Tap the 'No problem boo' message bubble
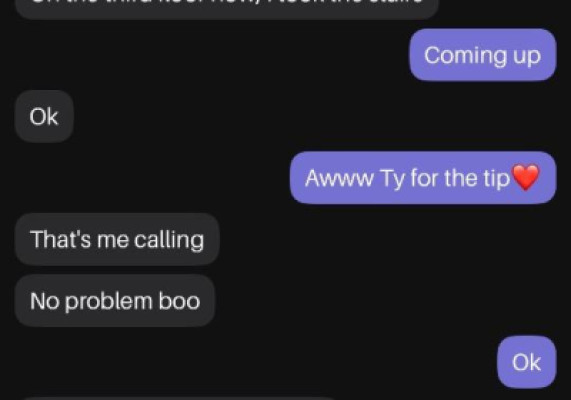 tap(115, 301)
